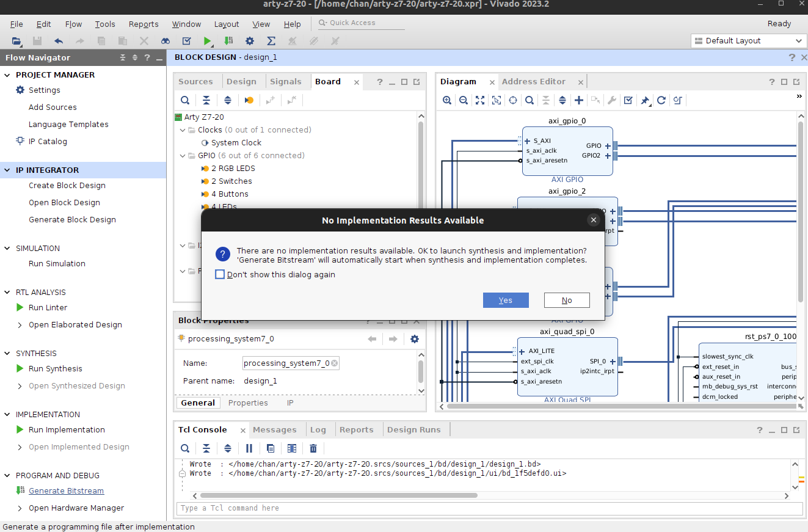
Task: Collapse the RTL ANALYSIS section
Action: 8,293
